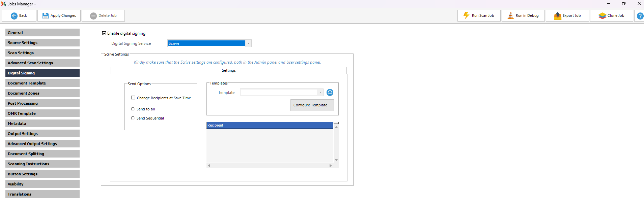The width and height of the screenshot is (644, 207).
Task: Open the Document Template section
Action: 43,83
